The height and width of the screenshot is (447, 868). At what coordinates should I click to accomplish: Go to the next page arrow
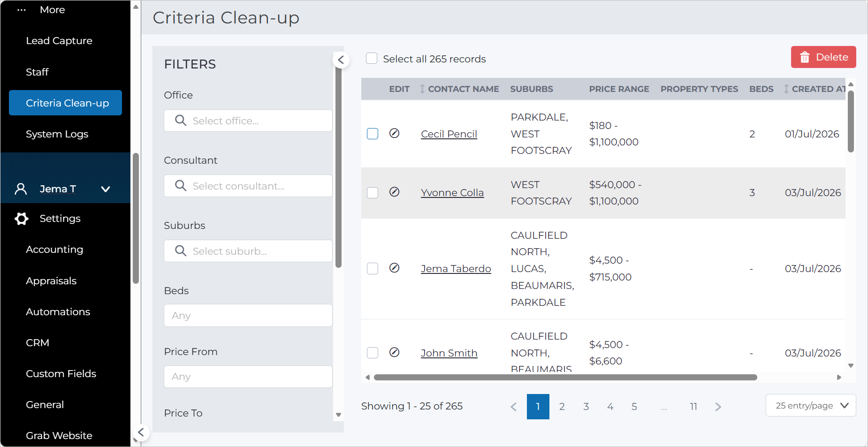718,407
